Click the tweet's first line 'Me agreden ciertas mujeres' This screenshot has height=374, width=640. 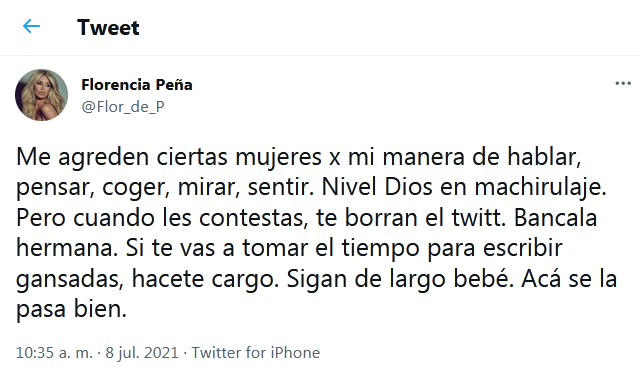[x=169, y=157]
